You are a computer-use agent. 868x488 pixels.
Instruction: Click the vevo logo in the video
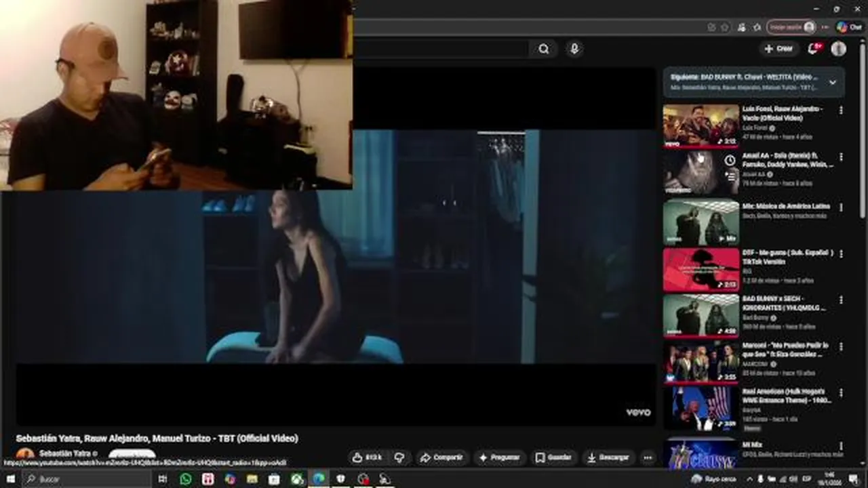pyautogui.click(x=638, y=412)
